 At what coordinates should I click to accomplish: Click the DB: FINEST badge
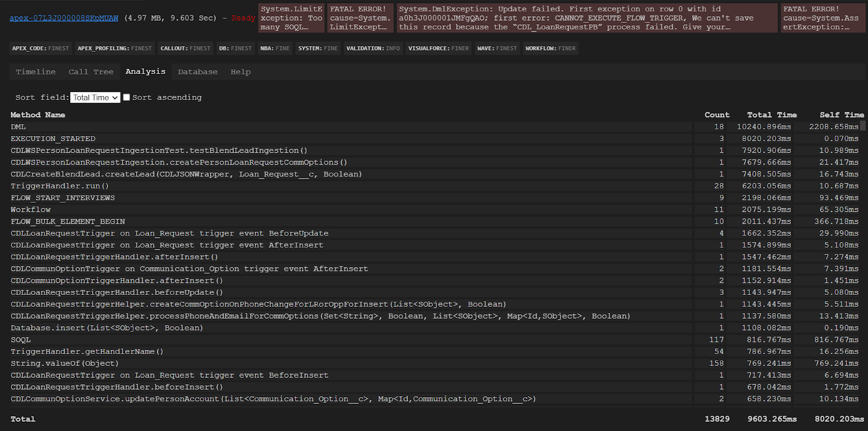(x=235, y=48)
